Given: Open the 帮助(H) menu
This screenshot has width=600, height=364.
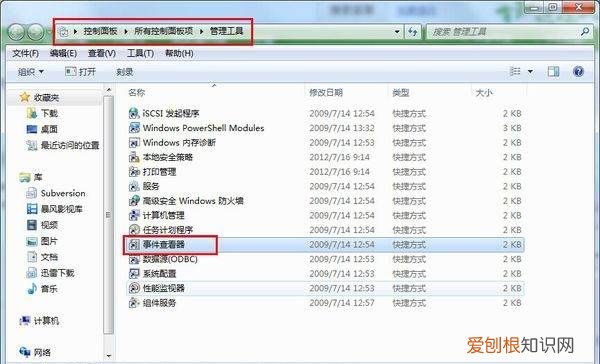Looking at the screenshot, I should pyautogui.click(x=179, y=53).
